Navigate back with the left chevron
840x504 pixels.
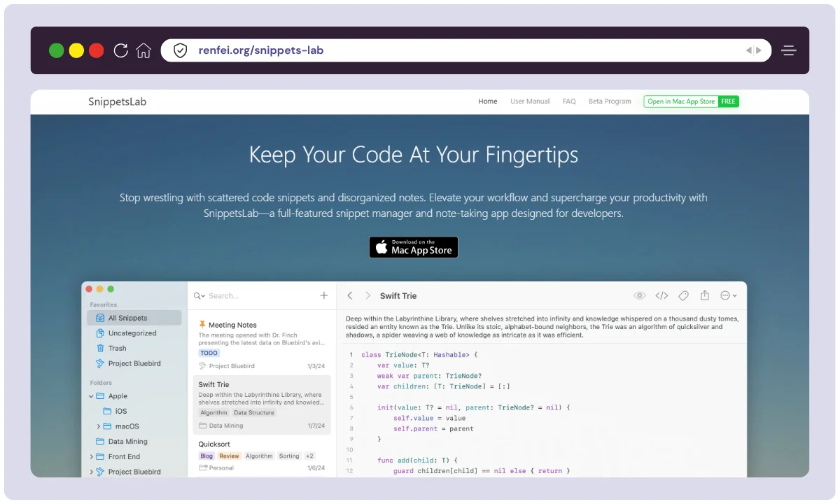350,296
